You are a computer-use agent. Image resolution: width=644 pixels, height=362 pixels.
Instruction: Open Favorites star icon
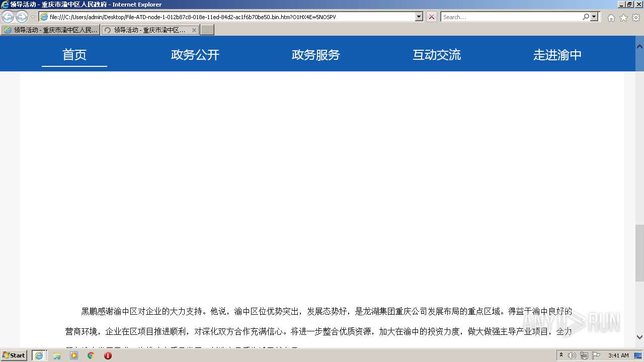point(623,18)
